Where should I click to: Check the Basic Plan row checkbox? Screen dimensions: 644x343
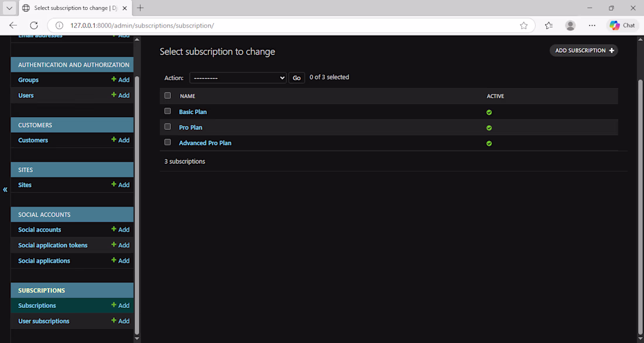(x=167, y=111)
